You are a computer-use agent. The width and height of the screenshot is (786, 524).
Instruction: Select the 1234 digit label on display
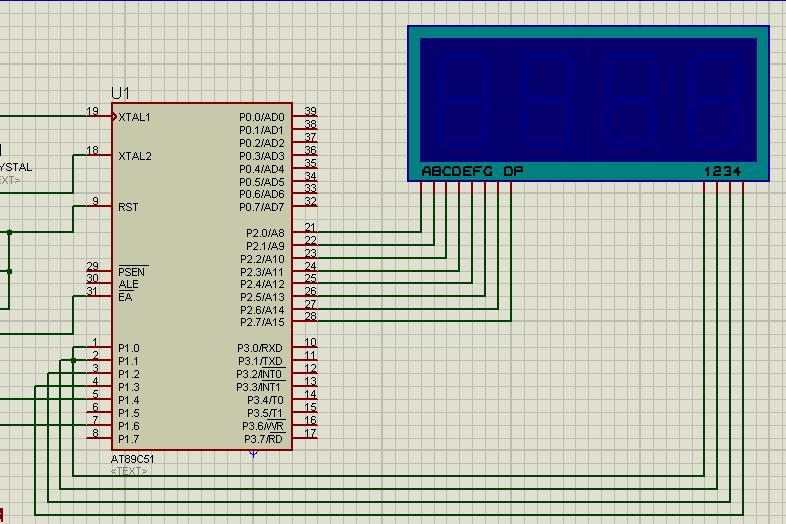click(722, 171)
